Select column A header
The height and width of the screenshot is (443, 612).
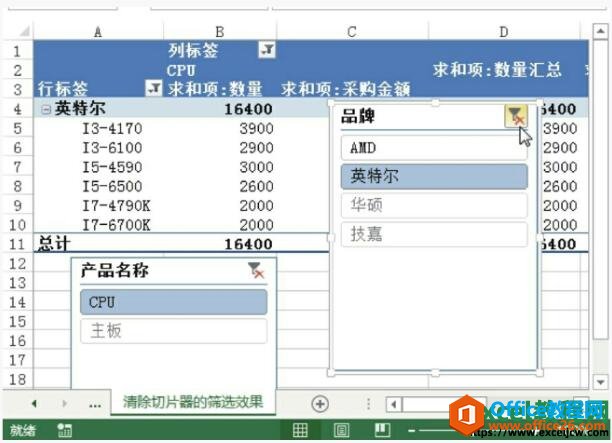click(98, 32)
